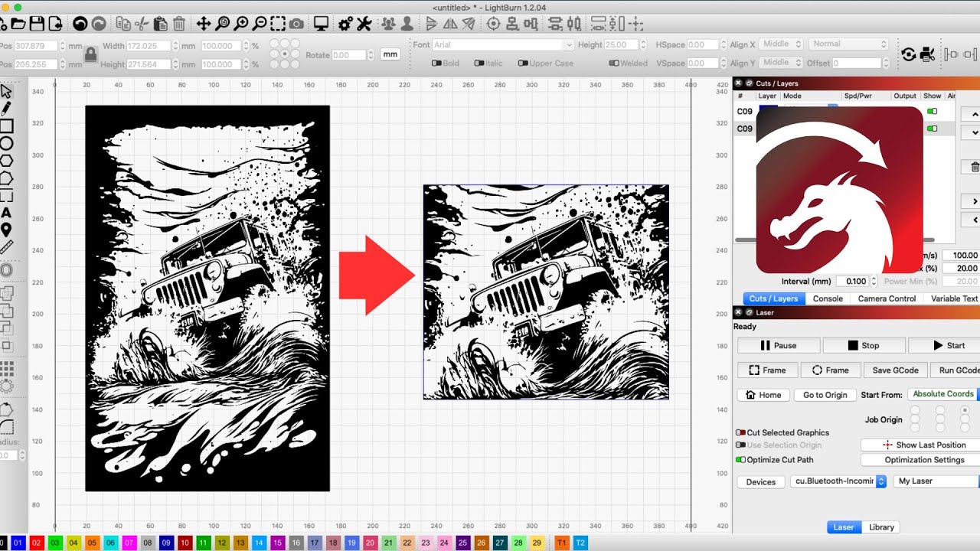Screen dimensions: 980x551
Task: Toggle Upper Case text option
Action: click(x=523, y=64)
